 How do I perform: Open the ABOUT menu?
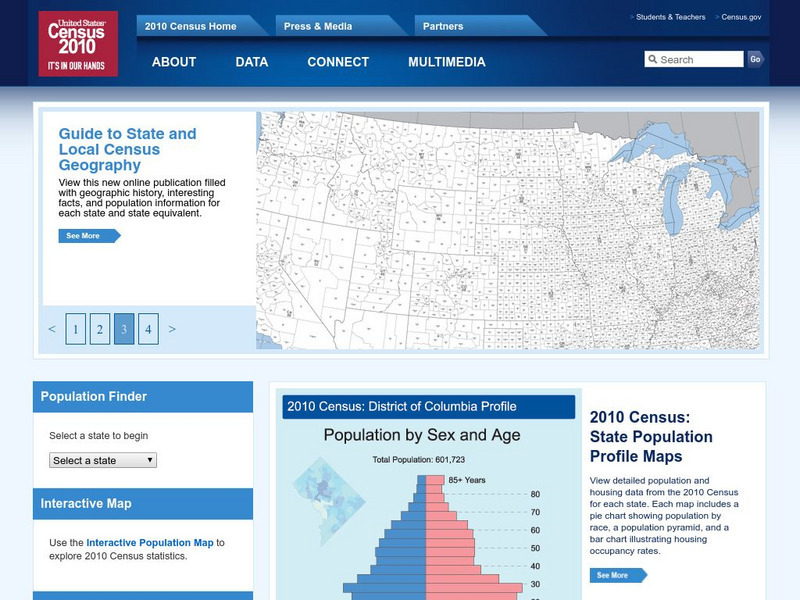(174, 62)
